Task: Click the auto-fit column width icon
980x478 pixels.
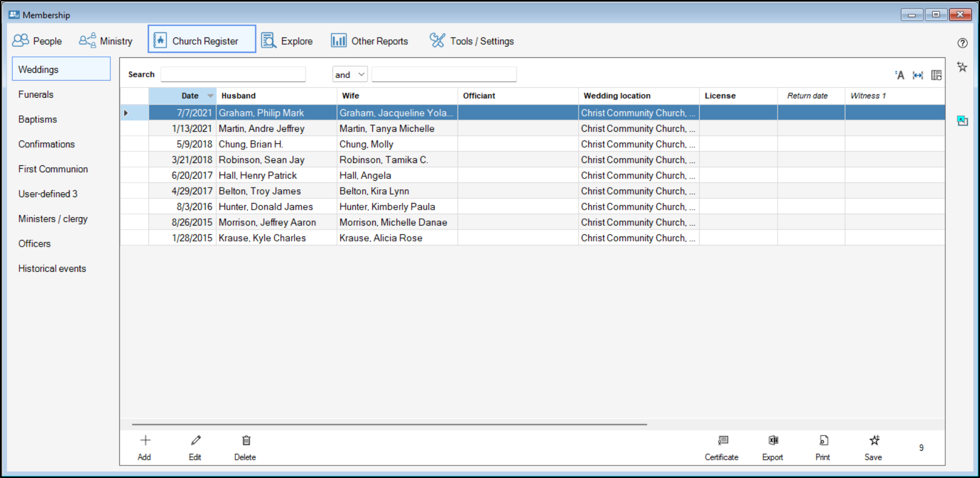Action: click(x=917, y=75)
